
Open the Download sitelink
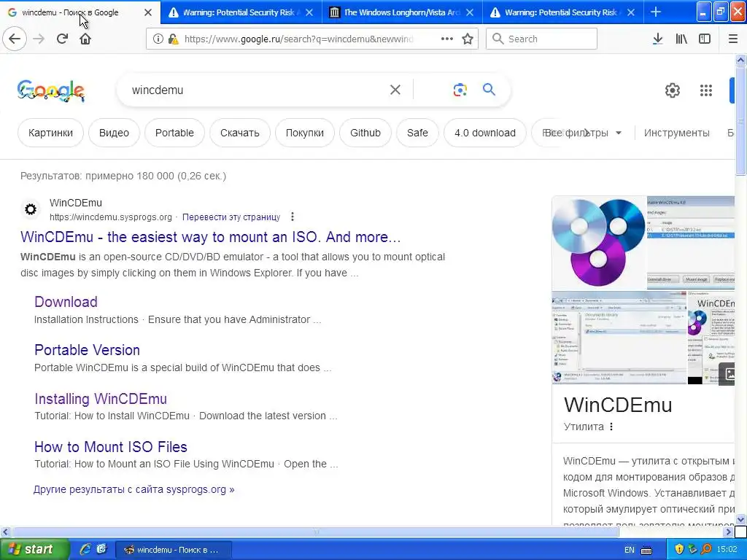tap(66, 301)
